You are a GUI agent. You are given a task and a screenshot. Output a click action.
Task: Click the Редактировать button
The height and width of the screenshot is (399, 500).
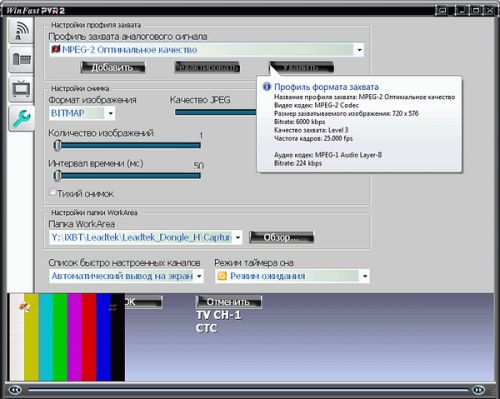click(207, 67)
